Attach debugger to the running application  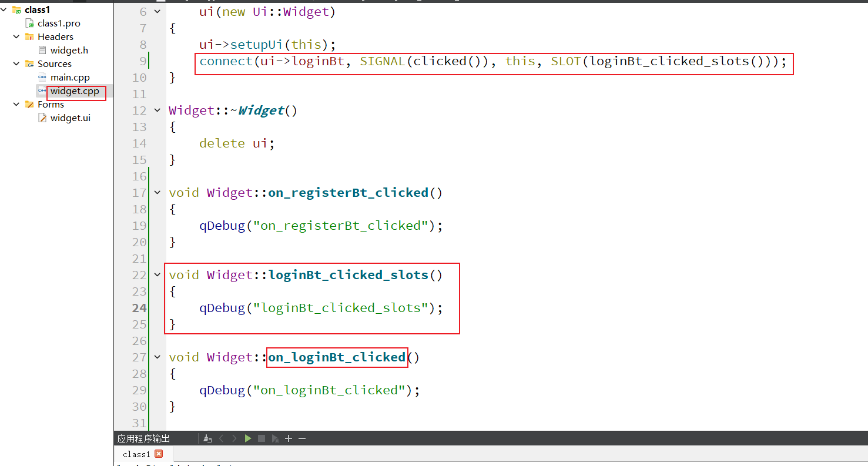point(275,438)
